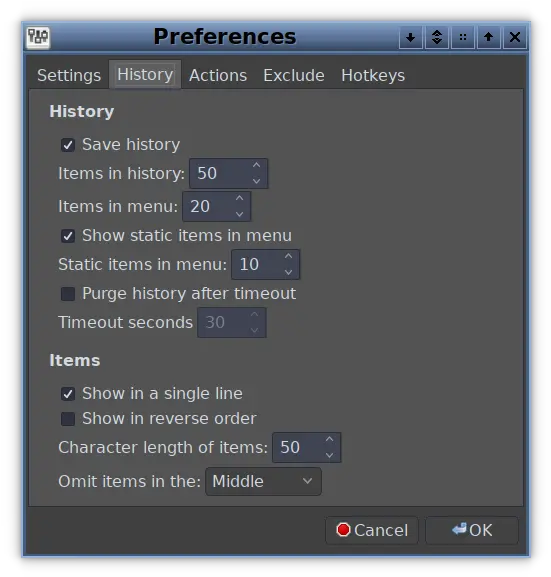The height and width of the screenshot is (577, 551).
Task: Open the Omit items in the dropdown
Action: point(263,481)
